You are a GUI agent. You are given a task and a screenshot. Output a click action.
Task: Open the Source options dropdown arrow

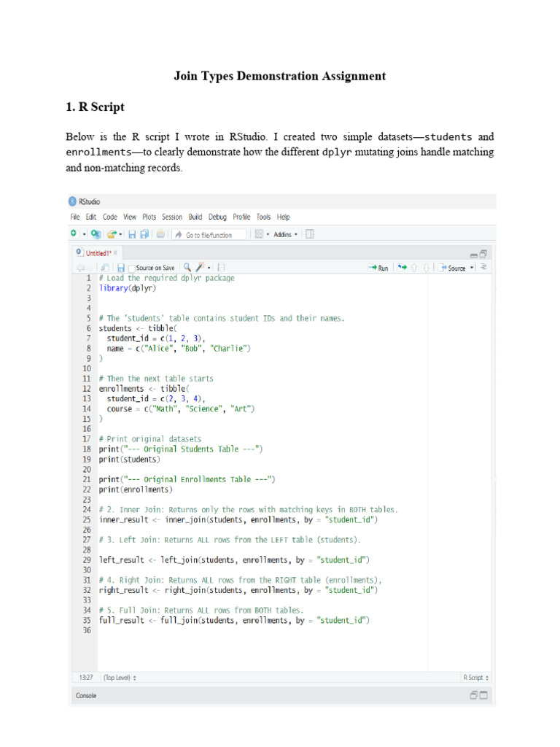[x=472, y=268]
